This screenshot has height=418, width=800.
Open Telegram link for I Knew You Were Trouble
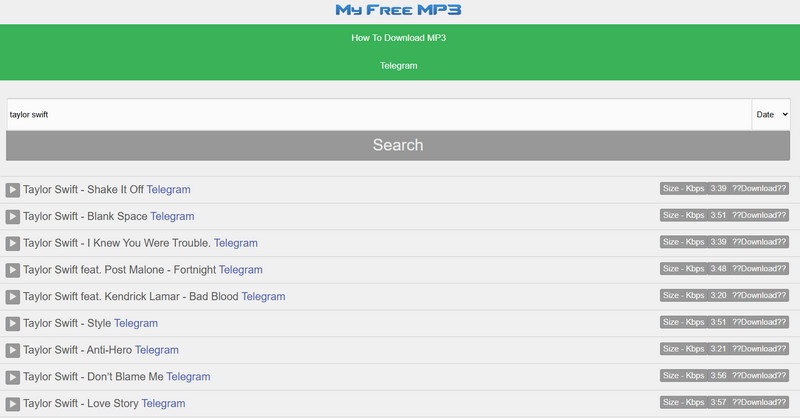(x=236, y=243)
